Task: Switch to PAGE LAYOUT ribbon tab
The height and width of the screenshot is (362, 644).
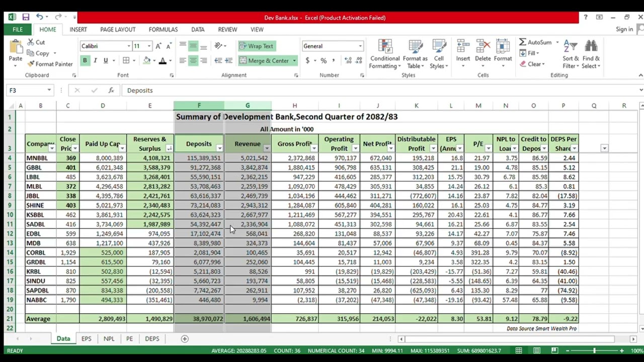Action: pyautogui.click(x=118, y=30)
